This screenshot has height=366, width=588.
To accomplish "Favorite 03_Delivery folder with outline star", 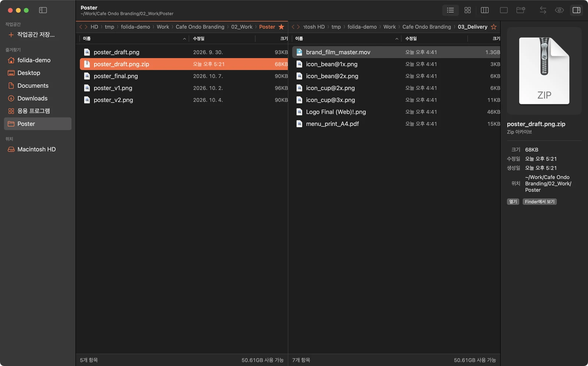I will coord(494,27).
